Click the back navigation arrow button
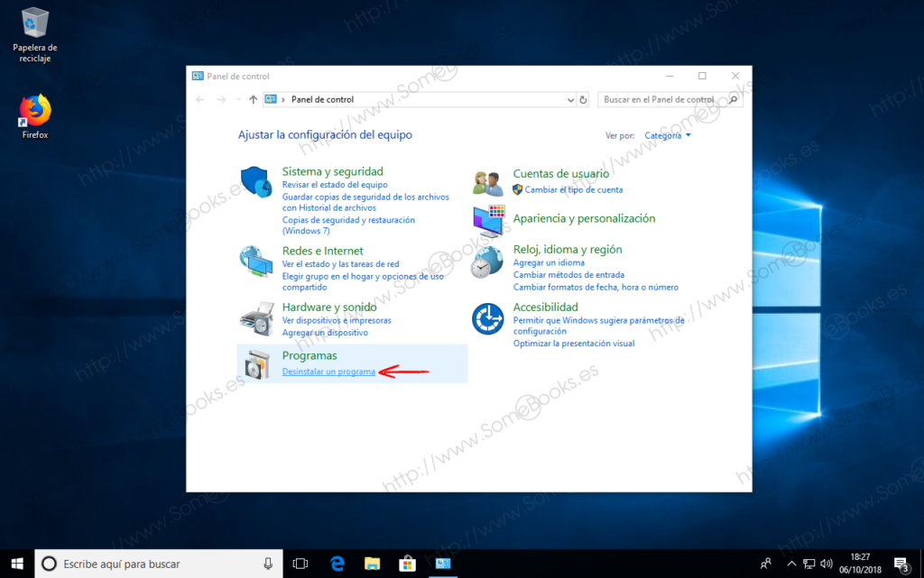Viewport: 924px width, 578px height. coord(199,99)
